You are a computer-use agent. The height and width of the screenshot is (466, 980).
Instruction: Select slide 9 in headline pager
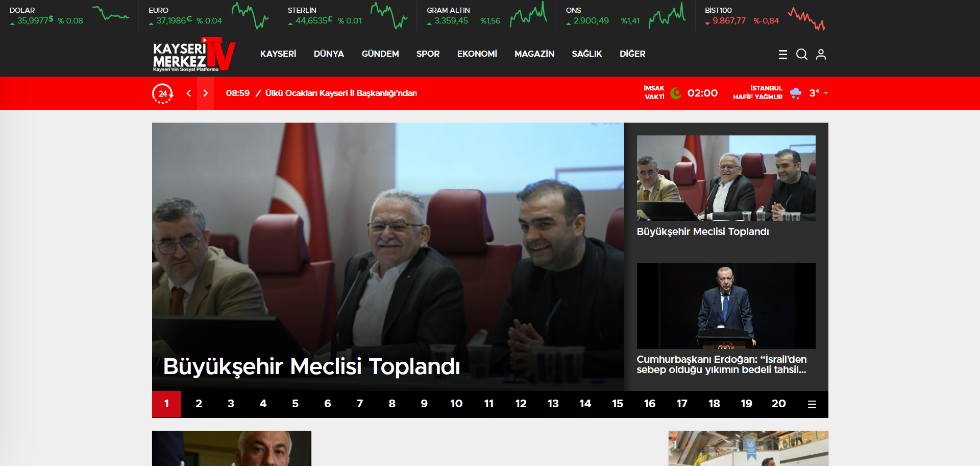tap(424, 404)
